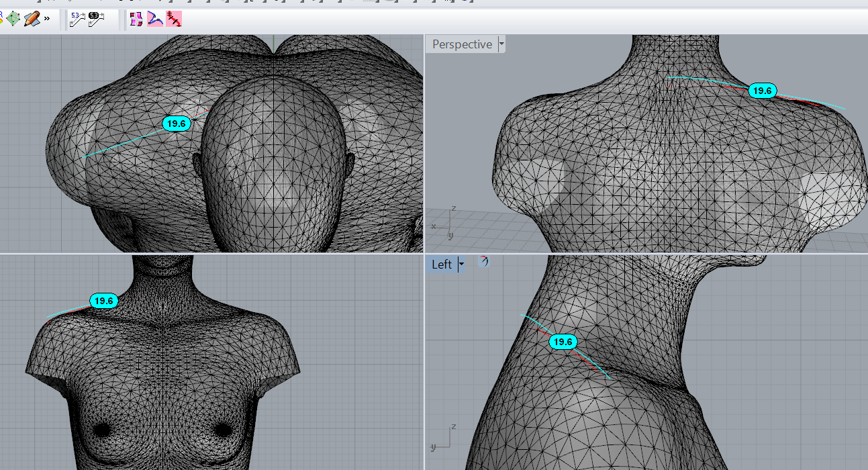Click the 19.6 label in the top-left viewport

click(x=177, y=124)
